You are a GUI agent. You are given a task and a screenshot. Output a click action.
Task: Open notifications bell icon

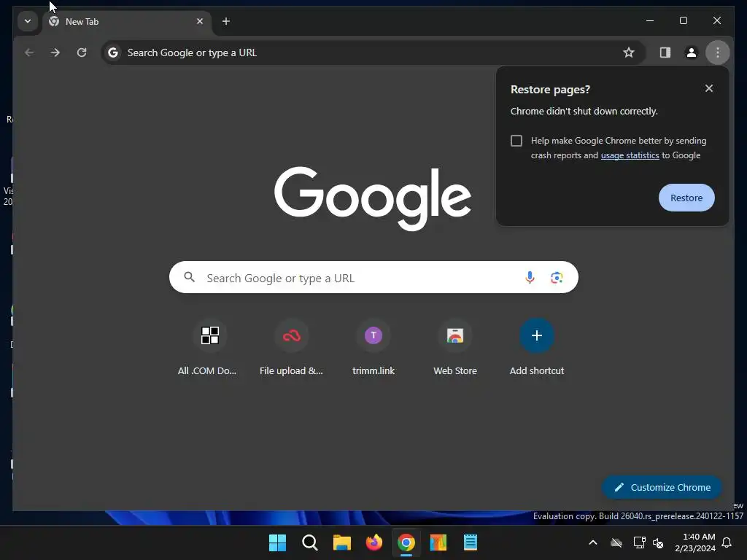tap(727, 542)
